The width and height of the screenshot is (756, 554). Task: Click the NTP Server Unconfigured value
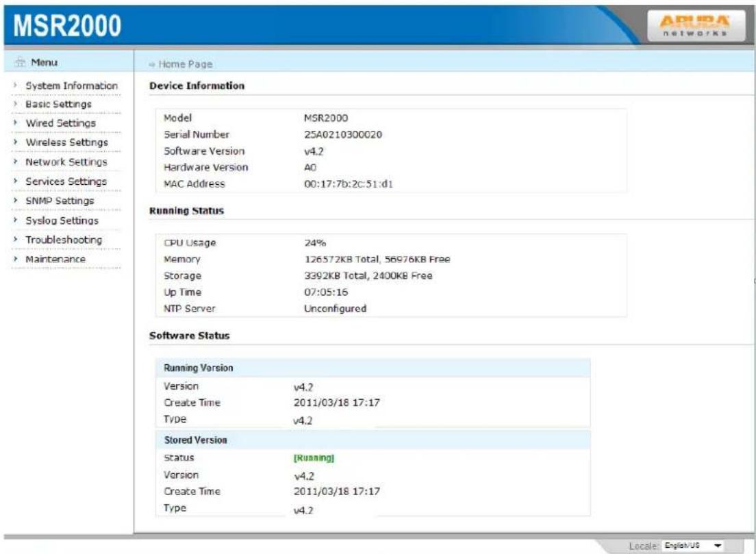click(x=335, y=309)
